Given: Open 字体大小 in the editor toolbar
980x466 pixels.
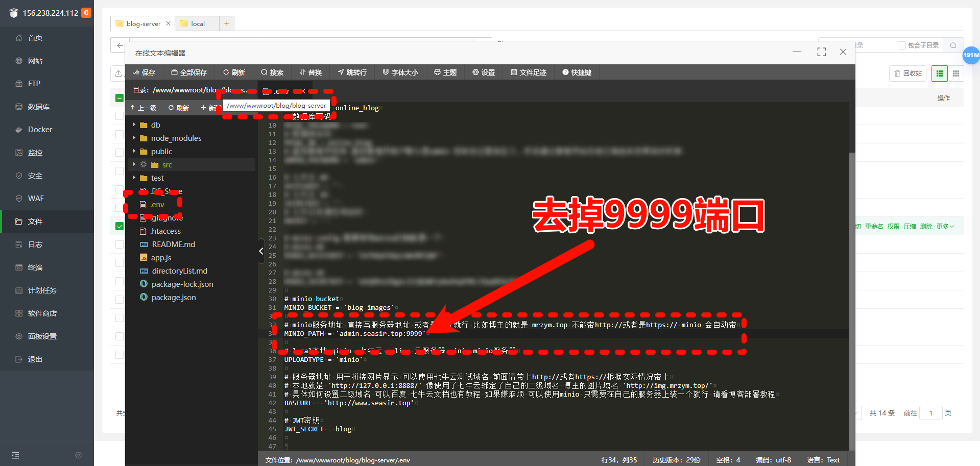Looking at the screenshot, I should 400,72.
